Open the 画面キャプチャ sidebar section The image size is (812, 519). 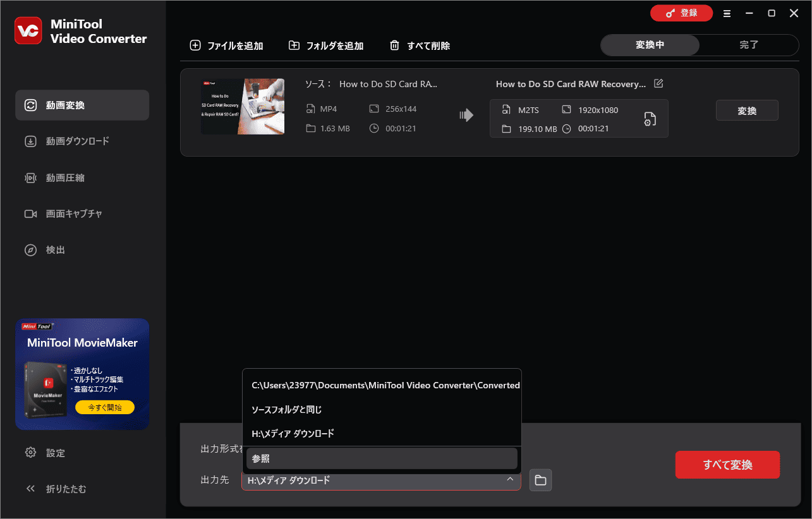pos(82,214)
